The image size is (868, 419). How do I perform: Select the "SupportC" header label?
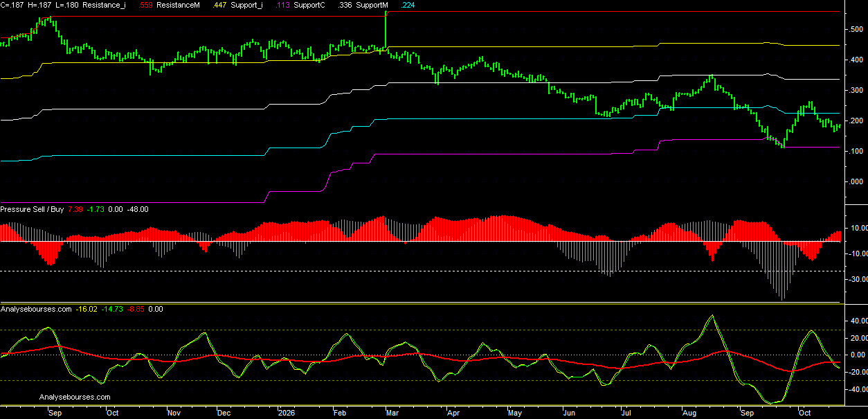(309, 5)
